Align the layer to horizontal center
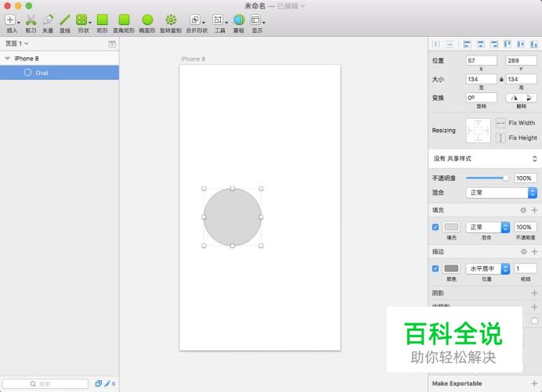The width and height of the screenshot is (542, 392). point(480,44)
